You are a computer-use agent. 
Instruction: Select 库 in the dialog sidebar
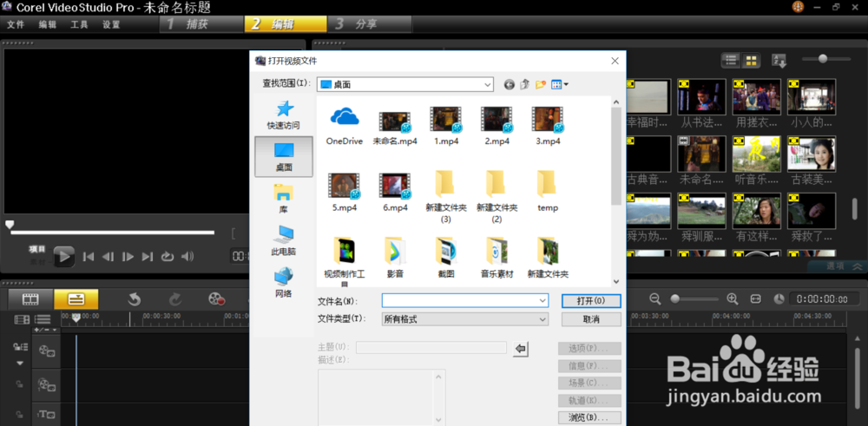(284, 198)
